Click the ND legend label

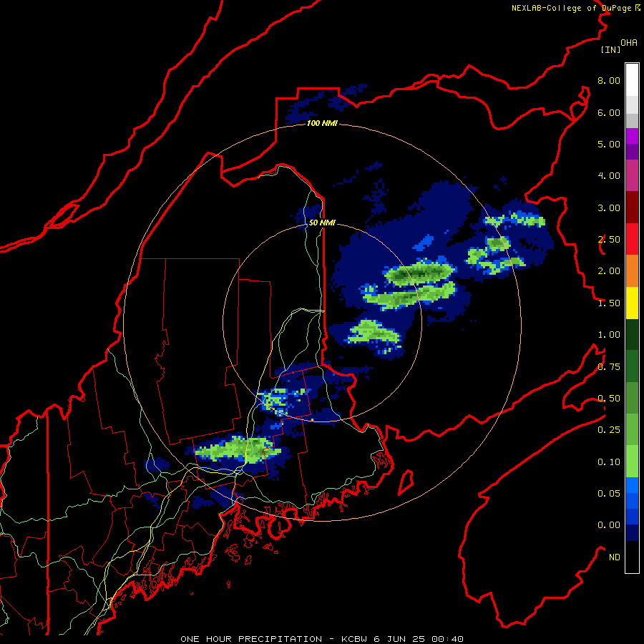click(615, 557)
